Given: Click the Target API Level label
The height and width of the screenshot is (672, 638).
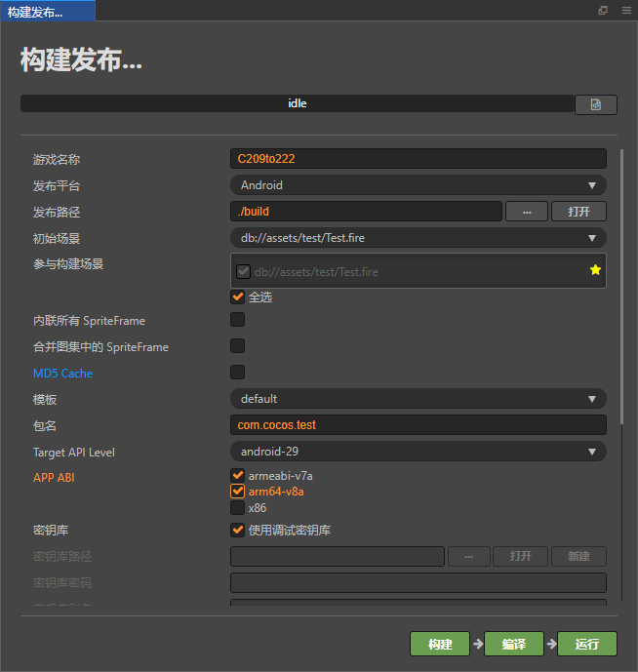Looking at the screenshot, I should coord(74,453).
